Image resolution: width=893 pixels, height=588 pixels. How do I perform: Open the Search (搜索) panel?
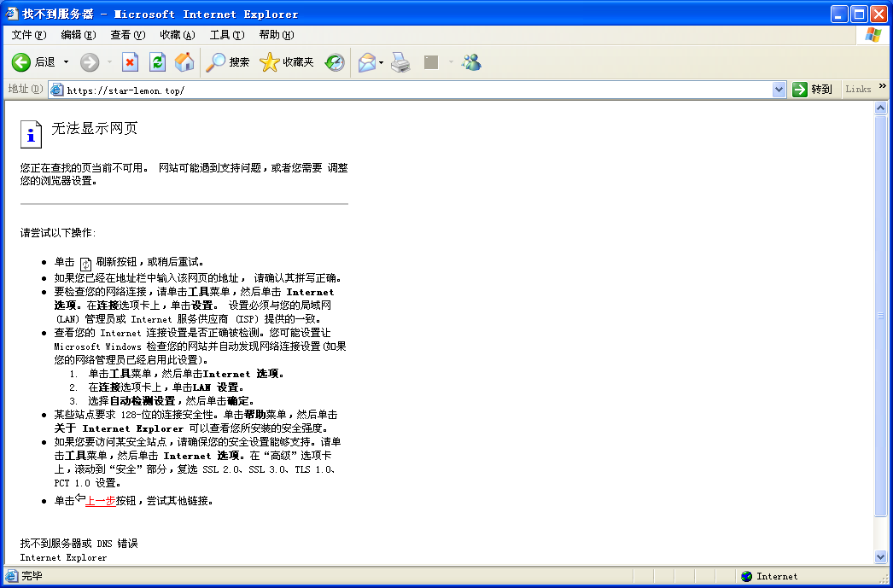[x=228, y=62]
